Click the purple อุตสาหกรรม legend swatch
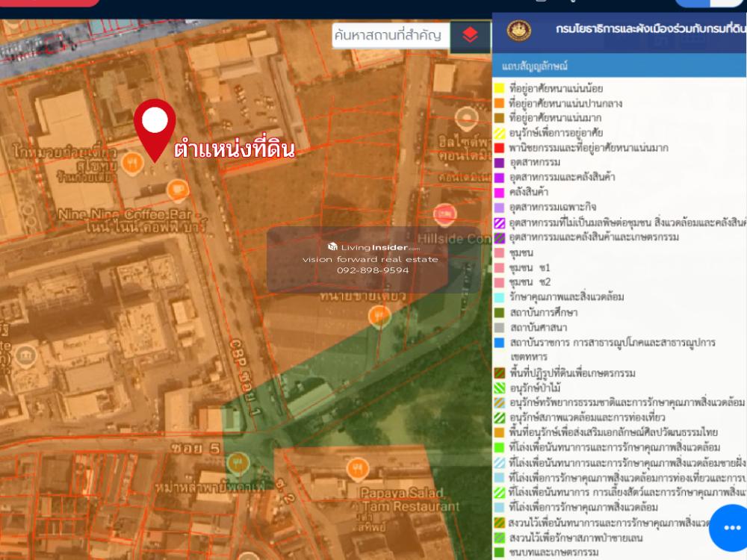This screenshot has height=560, width=747. (x=499, y=163)
